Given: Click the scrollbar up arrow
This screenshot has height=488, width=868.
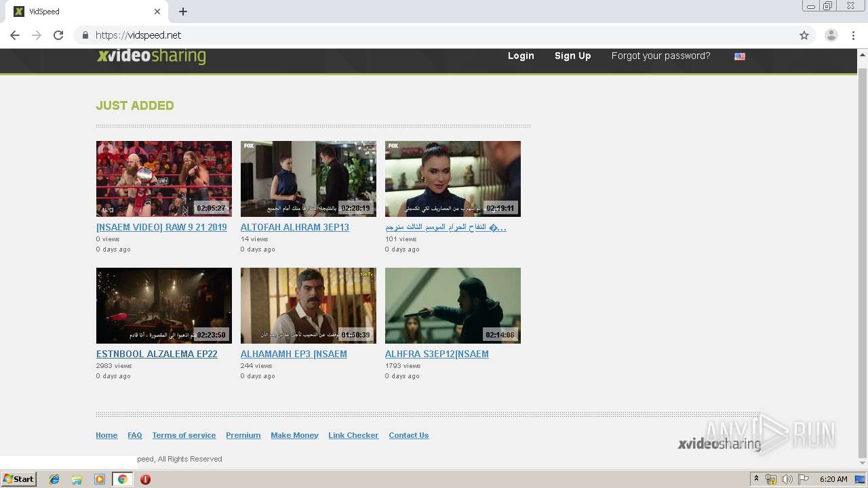Looking at the screenshot, I should click(863, 54).
